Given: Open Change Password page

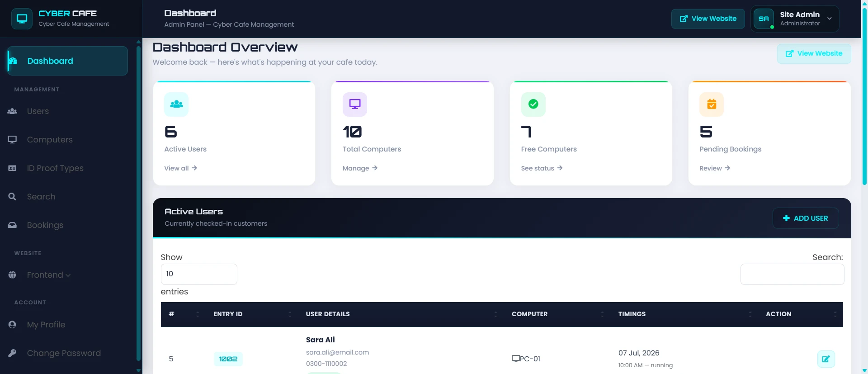Looking at the screenshot, I should coord(64,353).
